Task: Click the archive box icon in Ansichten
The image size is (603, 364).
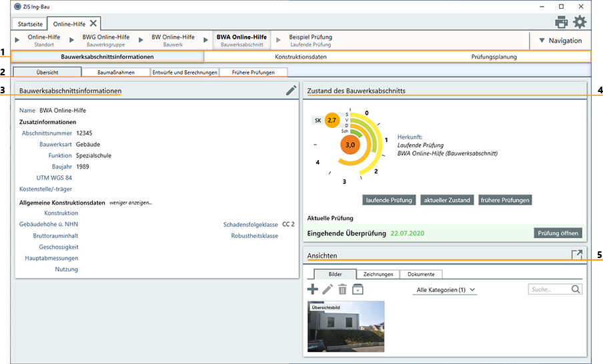Action: point(358,289)
